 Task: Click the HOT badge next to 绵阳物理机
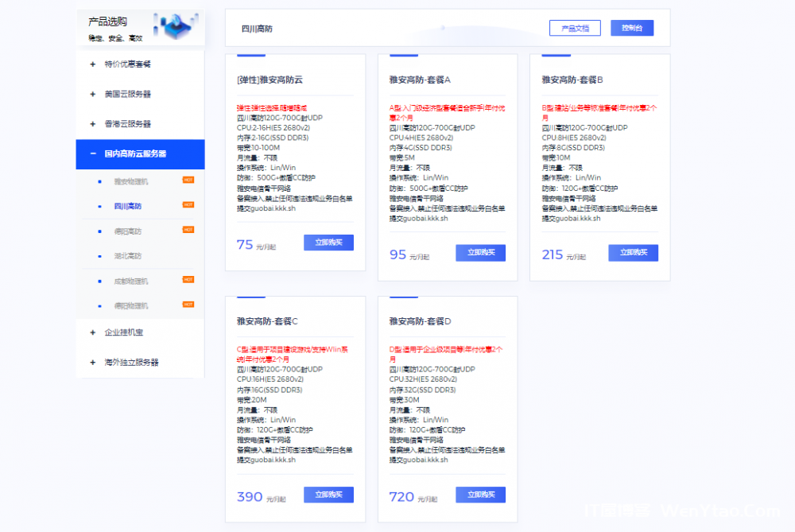pos(188,305)
